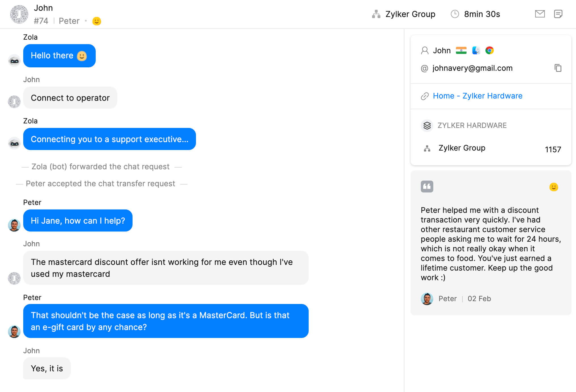Click the email/compose icon top right

pos(540,14)
